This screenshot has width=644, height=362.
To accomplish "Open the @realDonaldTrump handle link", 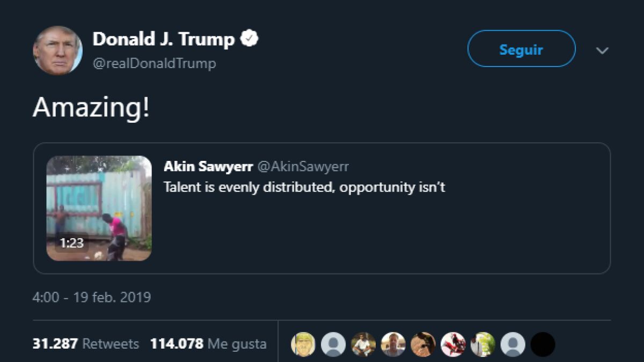I will [x=155, y=63].
